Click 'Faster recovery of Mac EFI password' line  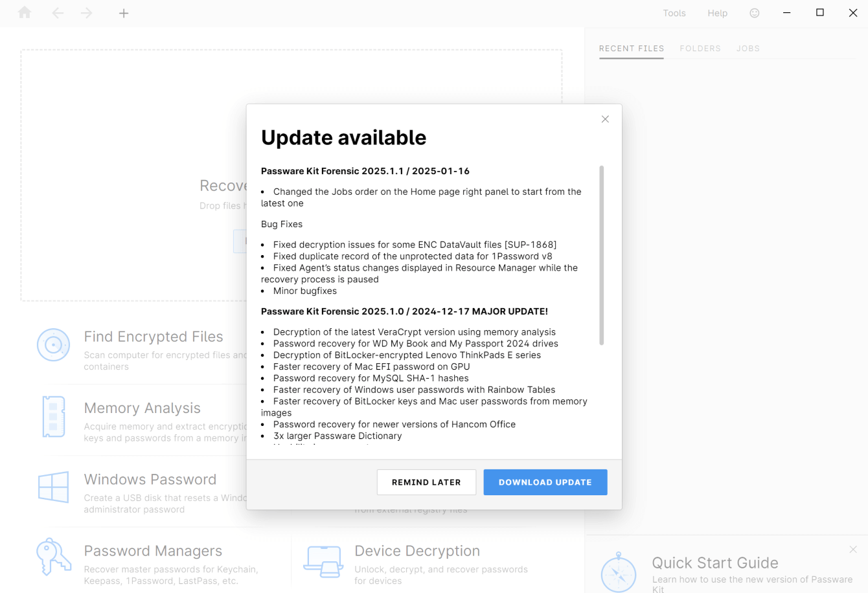(x=372, y=366)
